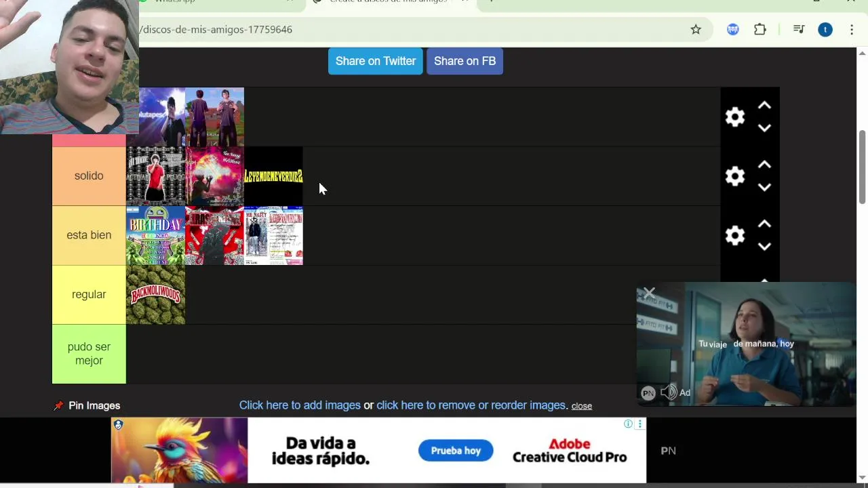Viewport: 868px width, 488px height.
Task: Click the floating video ad player
Action: [x=746, y=344]
